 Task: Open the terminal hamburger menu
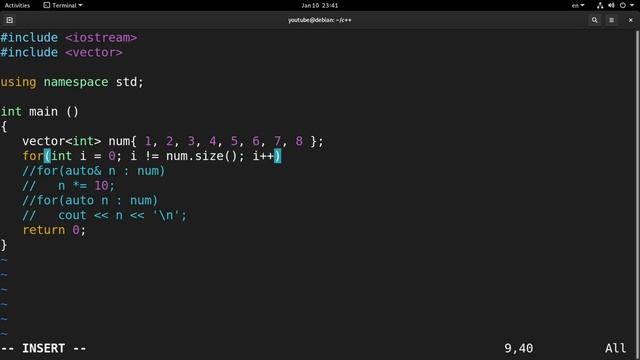(611, 20)
